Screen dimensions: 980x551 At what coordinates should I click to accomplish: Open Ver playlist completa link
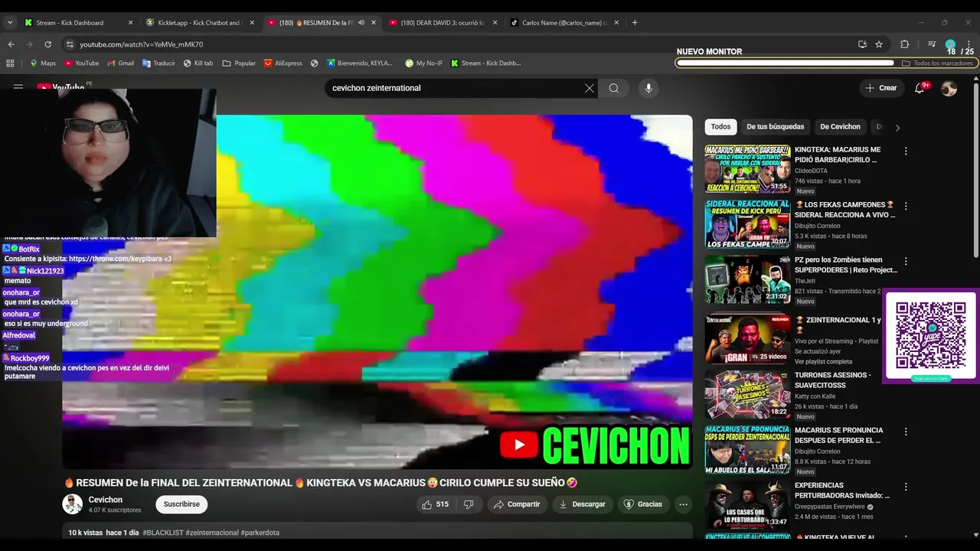pyautogui.click(x=823, y=362)
